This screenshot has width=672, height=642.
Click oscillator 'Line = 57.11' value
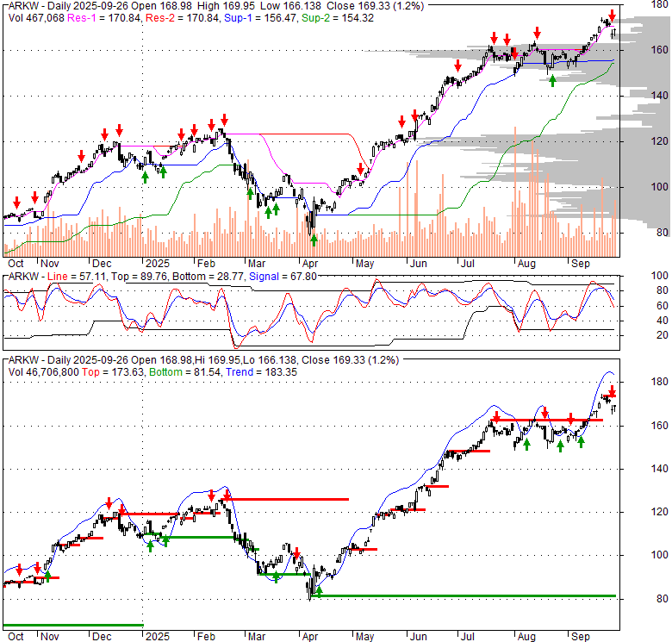click(77, 277)
